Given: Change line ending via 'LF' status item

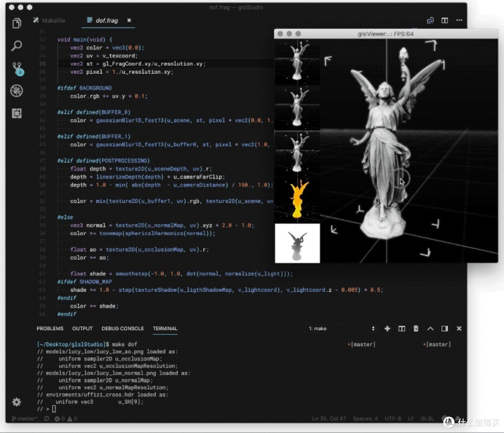Looking at the screenshot, I should 411,419.
